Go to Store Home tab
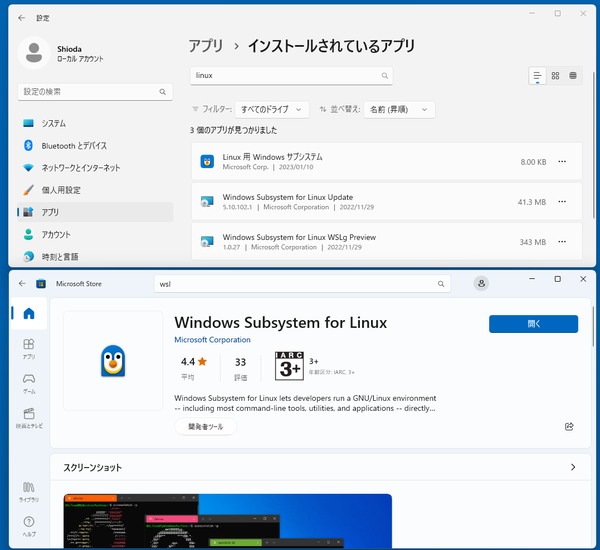 (29, 313)
